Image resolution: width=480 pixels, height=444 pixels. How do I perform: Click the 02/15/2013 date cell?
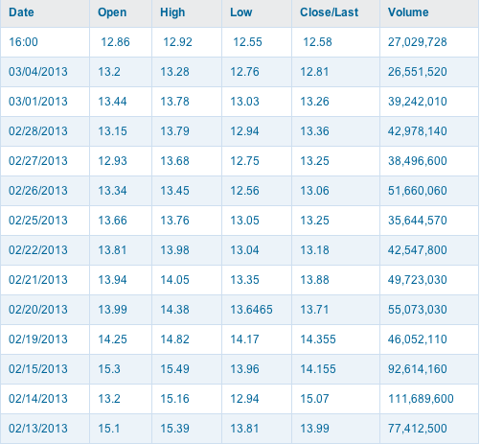tap(38, 369)
